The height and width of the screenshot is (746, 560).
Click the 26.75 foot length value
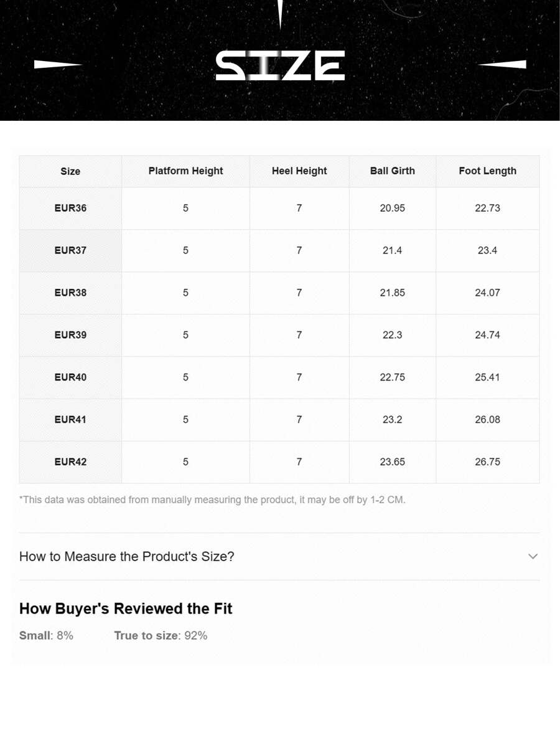[x=487, y=462]
